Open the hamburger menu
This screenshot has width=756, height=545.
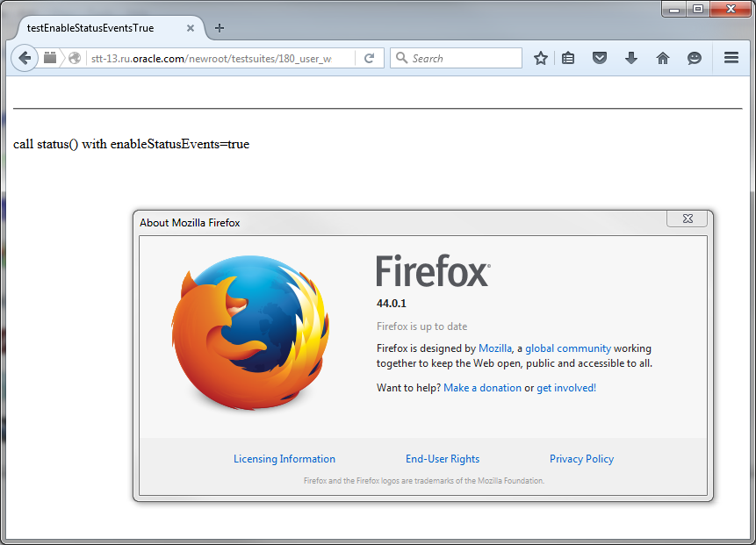(x=731, y=58)
